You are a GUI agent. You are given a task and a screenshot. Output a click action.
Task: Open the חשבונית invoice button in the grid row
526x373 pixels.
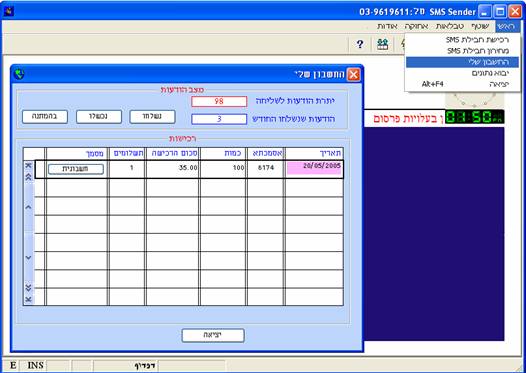coord(76,169)
